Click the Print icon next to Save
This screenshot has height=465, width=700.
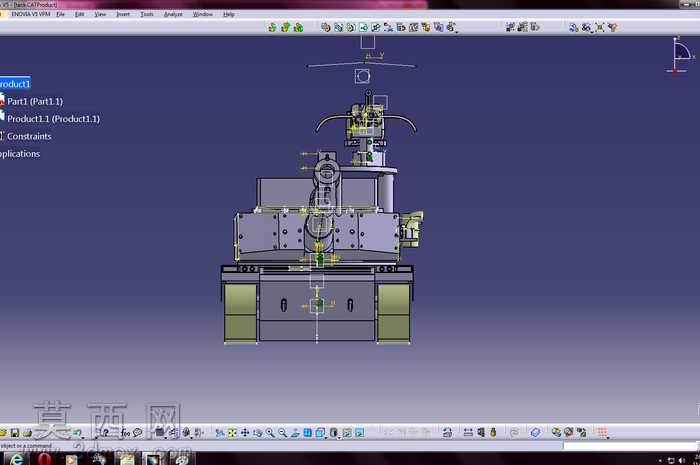27,432
